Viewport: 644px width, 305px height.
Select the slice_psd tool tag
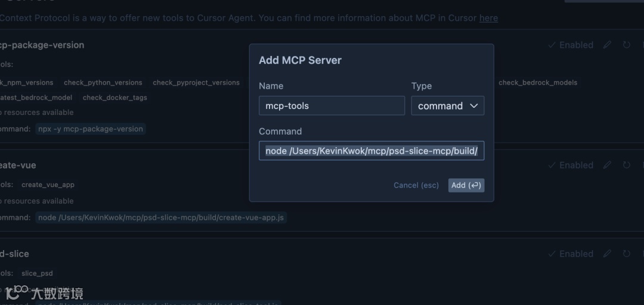point(37,273)
